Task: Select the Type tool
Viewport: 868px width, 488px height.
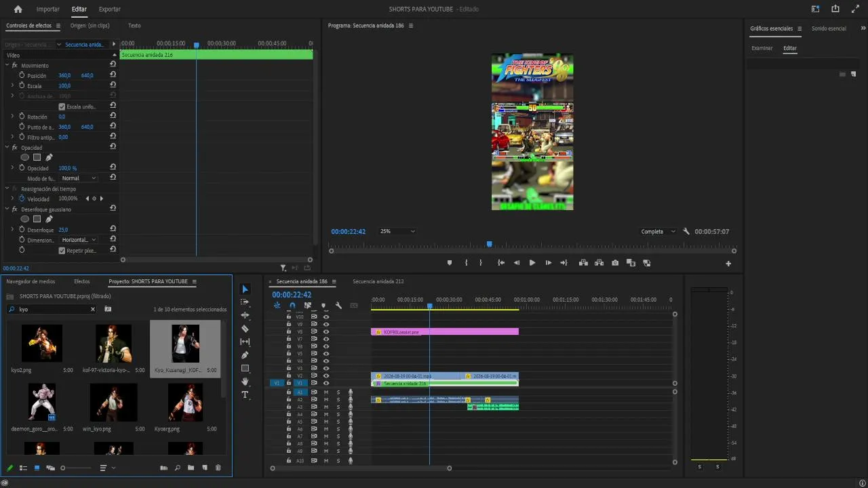Action: tap(245, 394)
